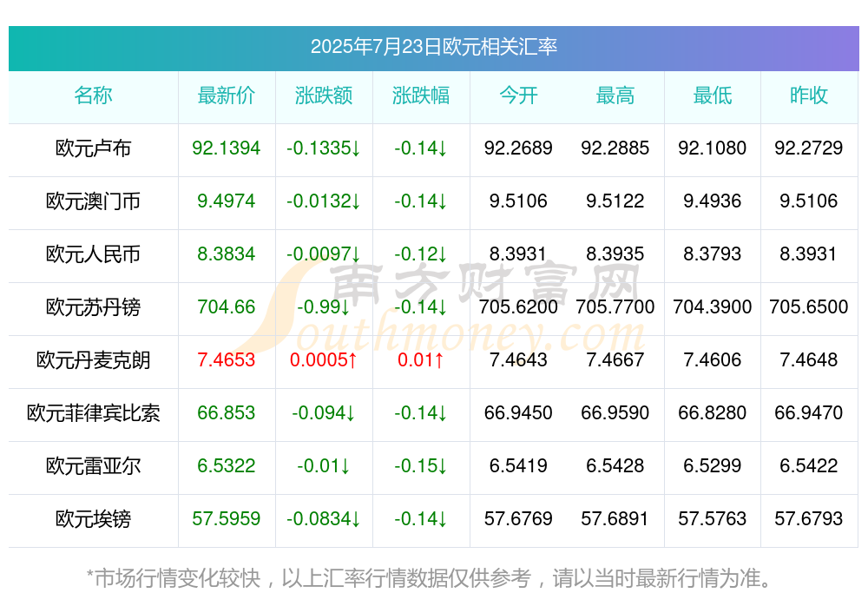Click low value 66.8280
868x606 pixels.
coord(713,413)
